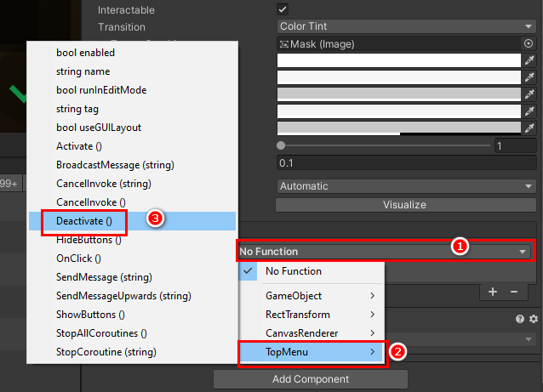Select string name property
Screen dimensions: 543x392
[132, 71]
